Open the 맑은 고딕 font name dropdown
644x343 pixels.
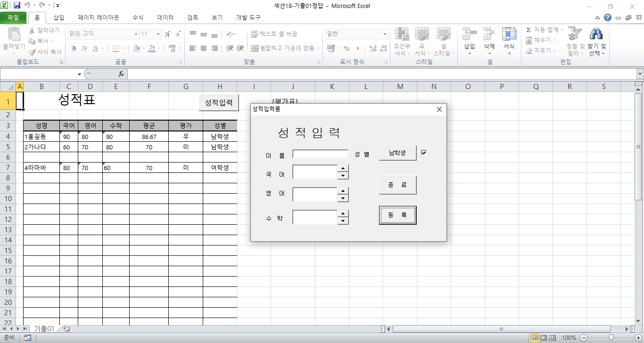click(136, 34)
